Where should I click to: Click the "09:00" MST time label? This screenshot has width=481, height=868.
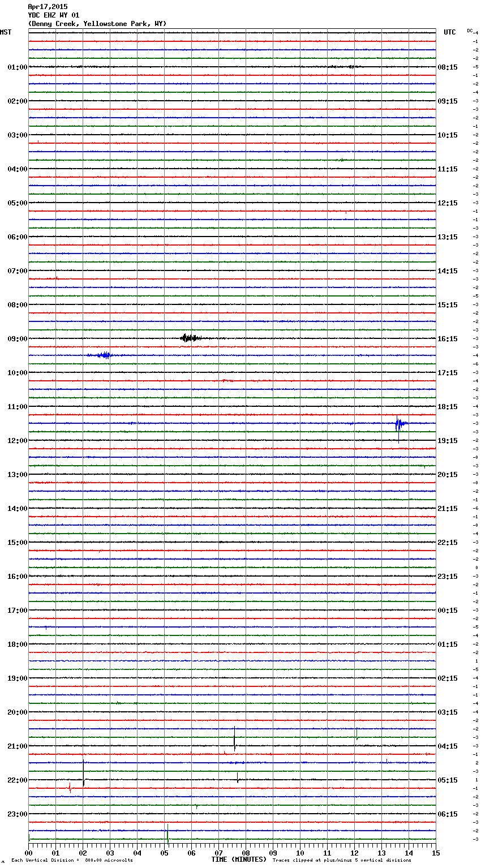pos(17,339)
